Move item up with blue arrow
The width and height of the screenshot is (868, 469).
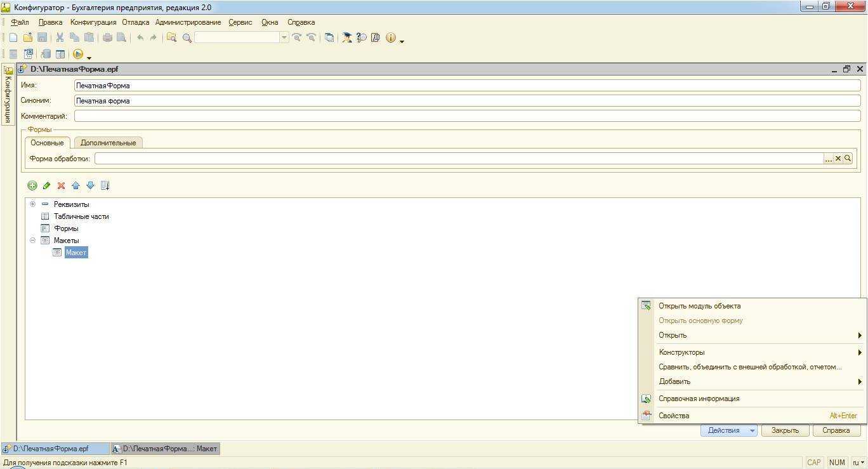pos(76,186)
